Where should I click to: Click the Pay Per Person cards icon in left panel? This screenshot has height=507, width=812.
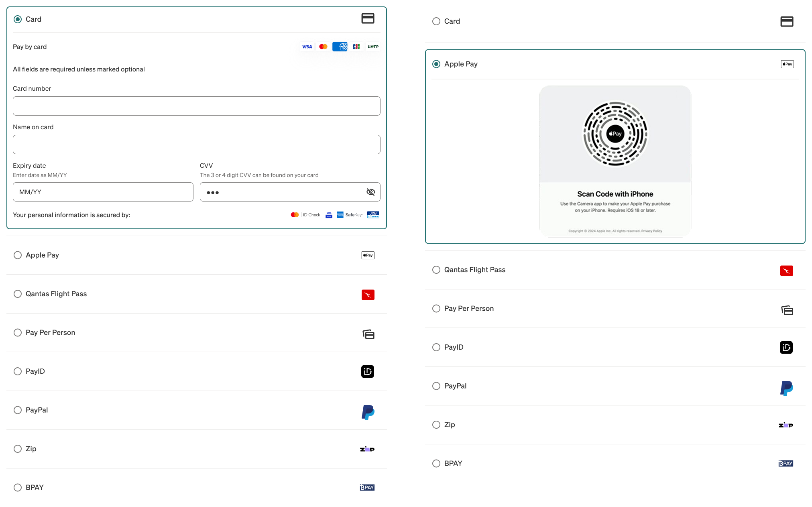(x=368, y=334)
